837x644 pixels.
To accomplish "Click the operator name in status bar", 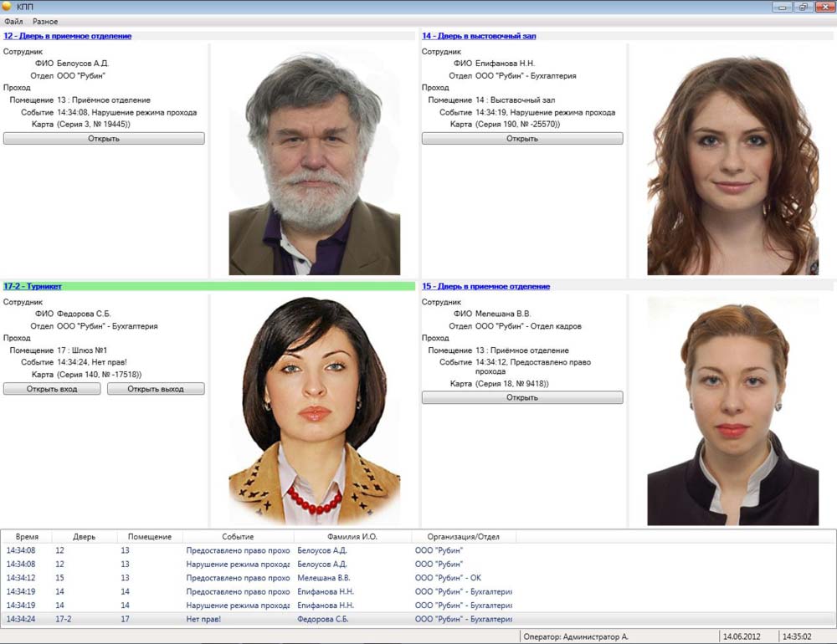I will (575, 637).
